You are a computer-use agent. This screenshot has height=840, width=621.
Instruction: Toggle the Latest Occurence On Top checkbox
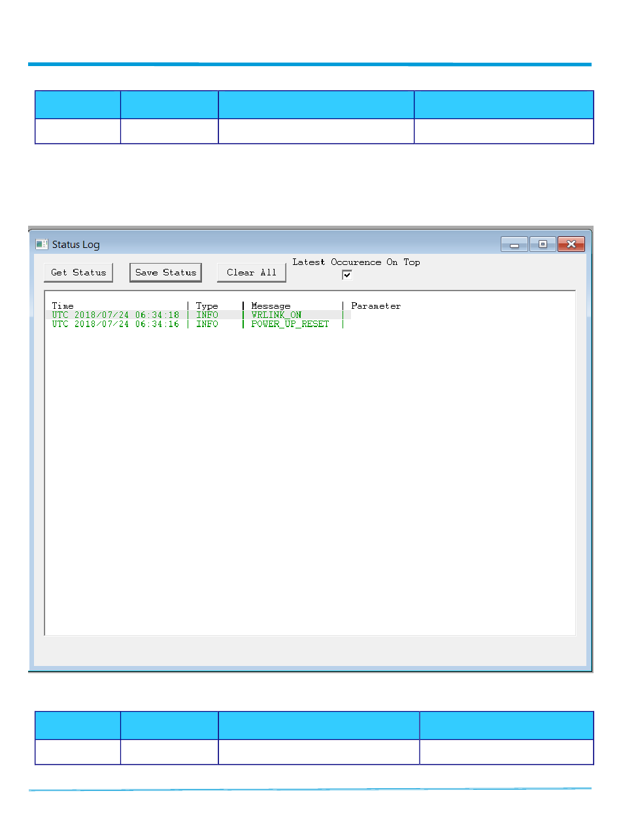[347, 275]
